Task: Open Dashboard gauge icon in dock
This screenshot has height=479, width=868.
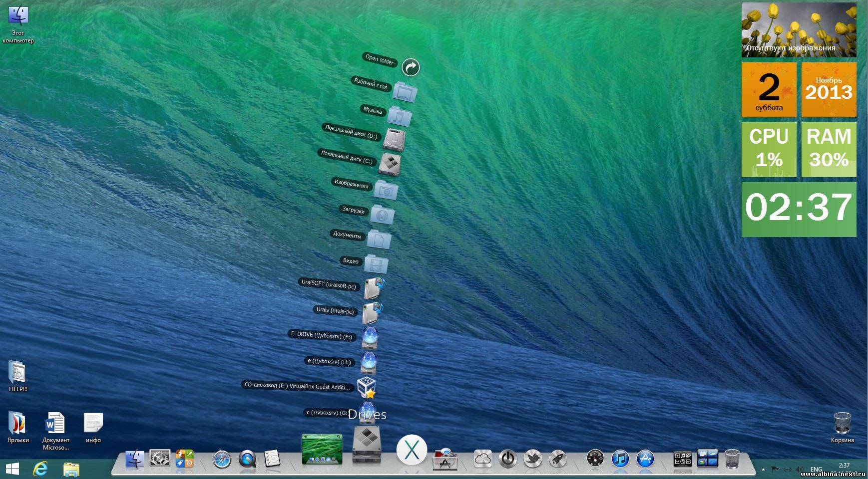Action: [595, 459]
